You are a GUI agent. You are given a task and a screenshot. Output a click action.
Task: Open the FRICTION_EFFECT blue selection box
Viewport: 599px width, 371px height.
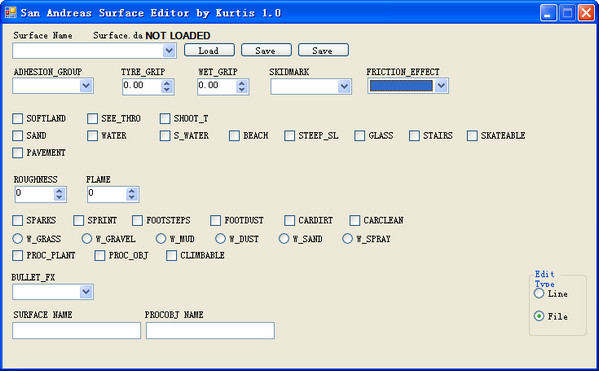[x=408, y=86]
